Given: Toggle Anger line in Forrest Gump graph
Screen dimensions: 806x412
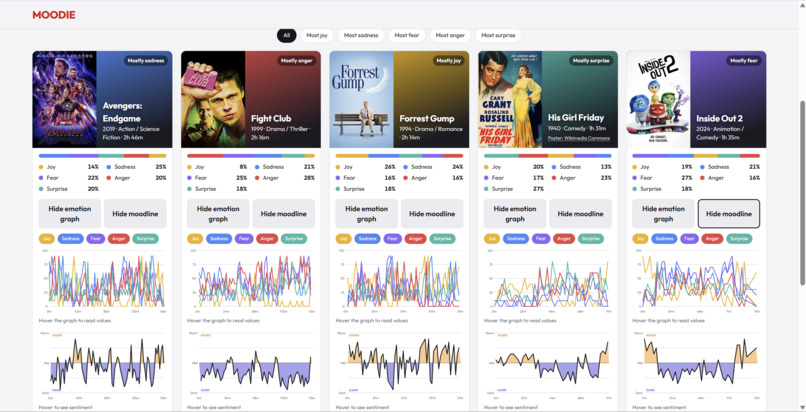Looking at the screenshot, I should pyautogui.click(x=415, y=239).
